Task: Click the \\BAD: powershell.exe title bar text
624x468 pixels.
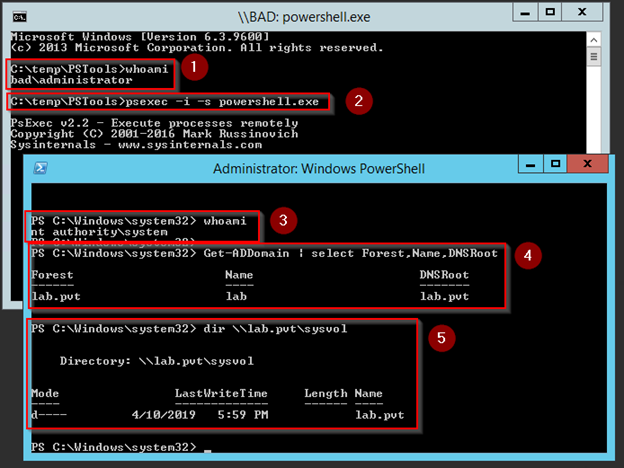Action: [x=304, y=17]
